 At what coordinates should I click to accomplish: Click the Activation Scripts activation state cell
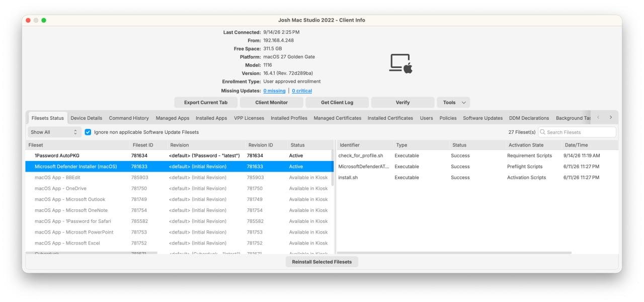[x=526, y=178]
